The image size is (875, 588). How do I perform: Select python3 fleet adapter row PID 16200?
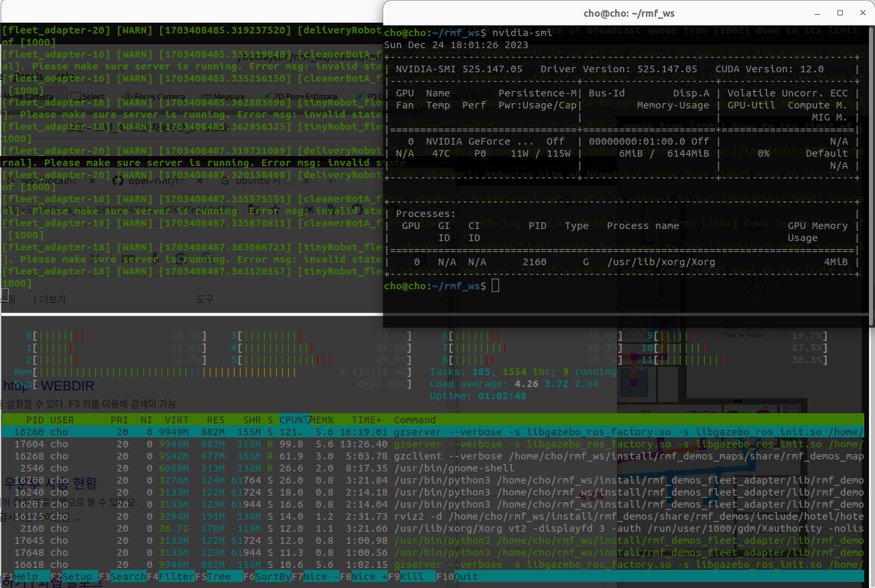[433, 480]
